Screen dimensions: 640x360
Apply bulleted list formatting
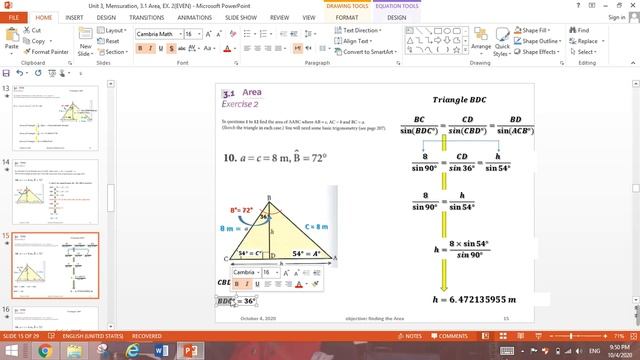[247, 34]
